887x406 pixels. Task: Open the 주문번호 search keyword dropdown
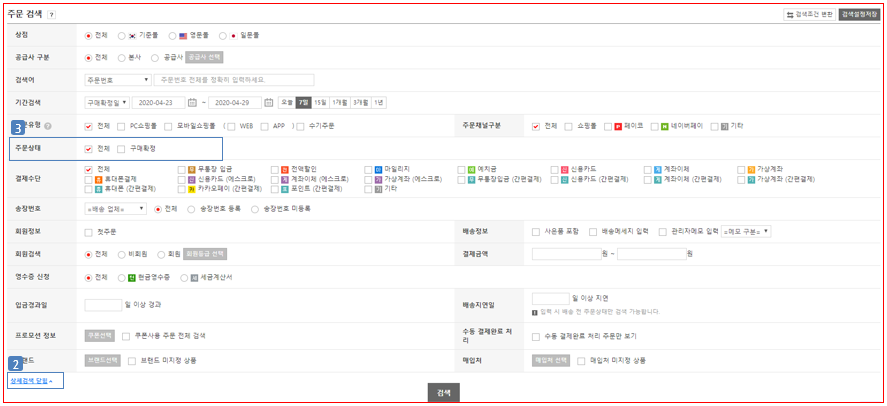(x=118, y=80)
